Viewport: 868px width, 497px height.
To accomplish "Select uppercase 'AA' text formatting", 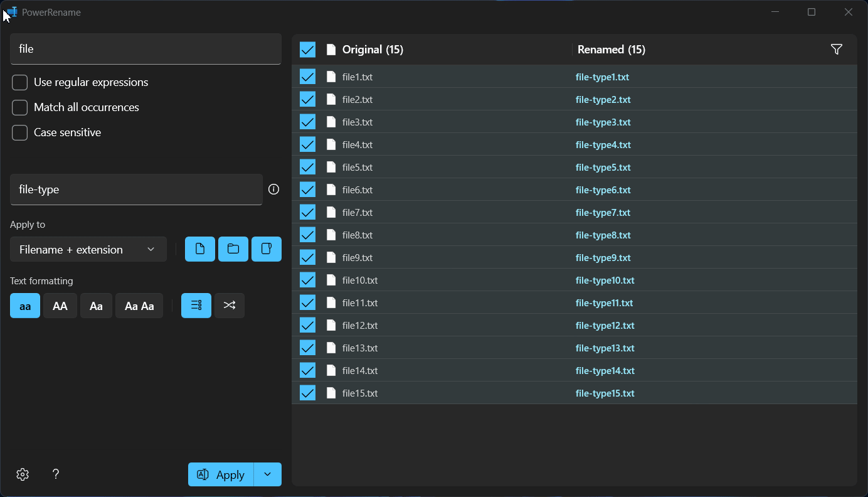I will pos(60,306).
